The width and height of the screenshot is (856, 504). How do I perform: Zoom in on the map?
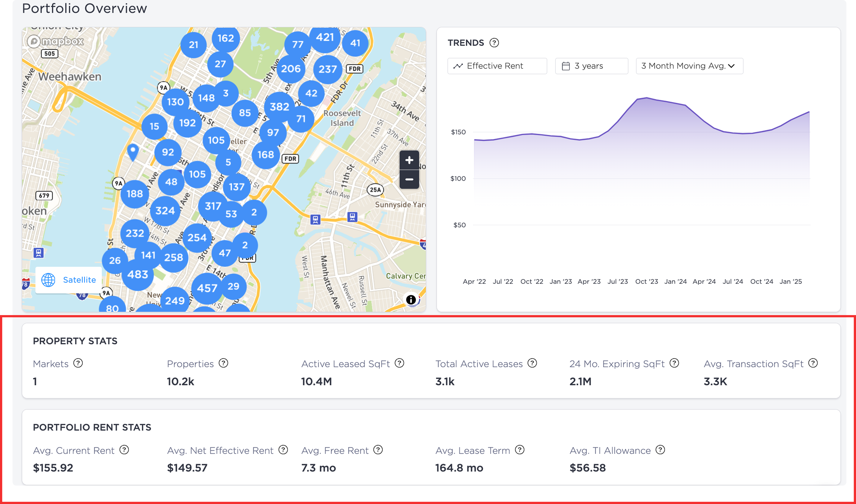(409, 160)
